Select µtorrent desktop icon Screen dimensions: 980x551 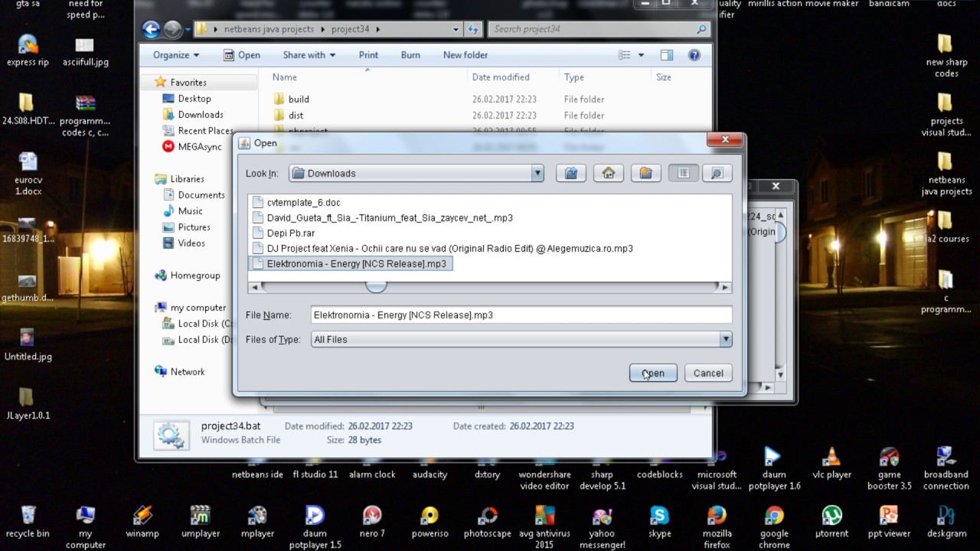point(831,522)
